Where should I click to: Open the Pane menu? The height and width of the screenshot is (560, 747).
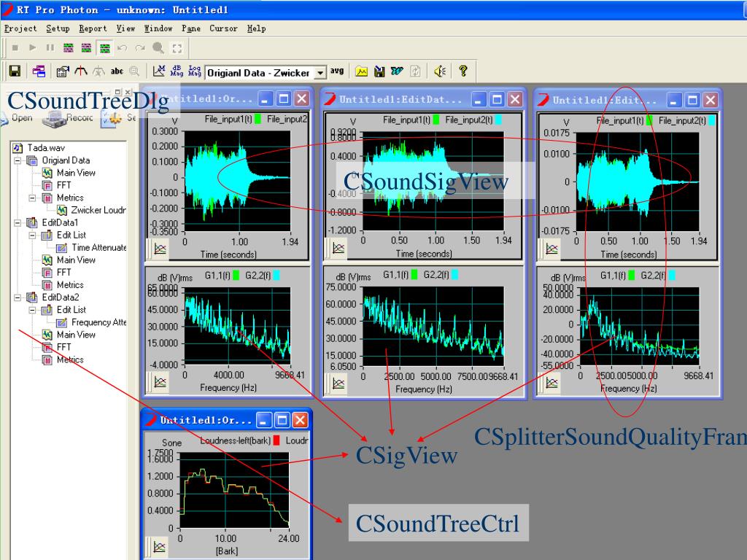[x=191, y=28]
